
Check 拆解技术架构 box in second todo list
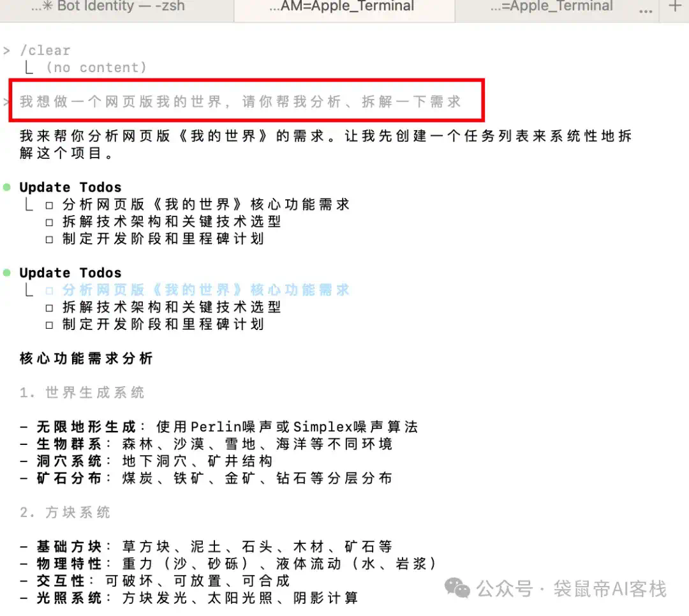(49, 308)
